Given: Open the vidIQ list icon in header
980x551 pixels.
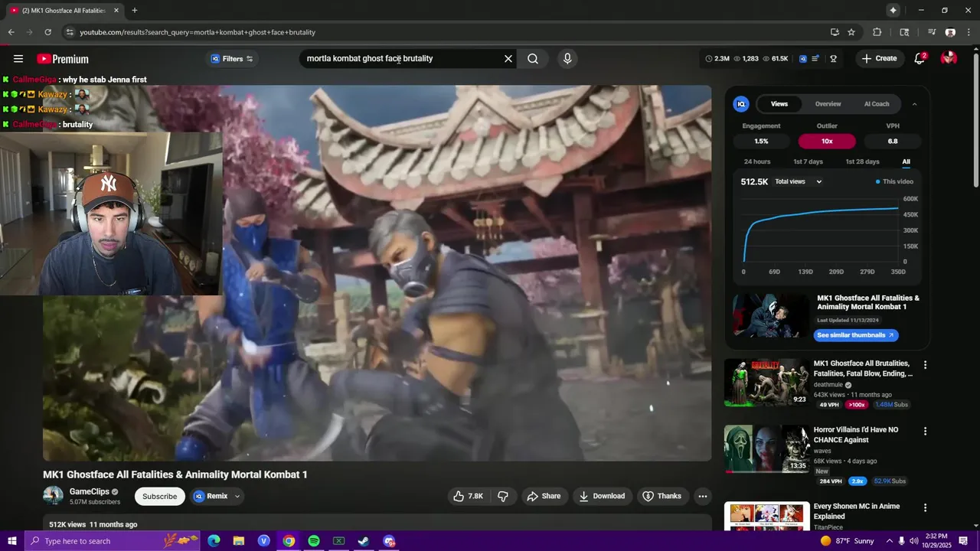Looking at the screenshot, I should coord(816,59).
